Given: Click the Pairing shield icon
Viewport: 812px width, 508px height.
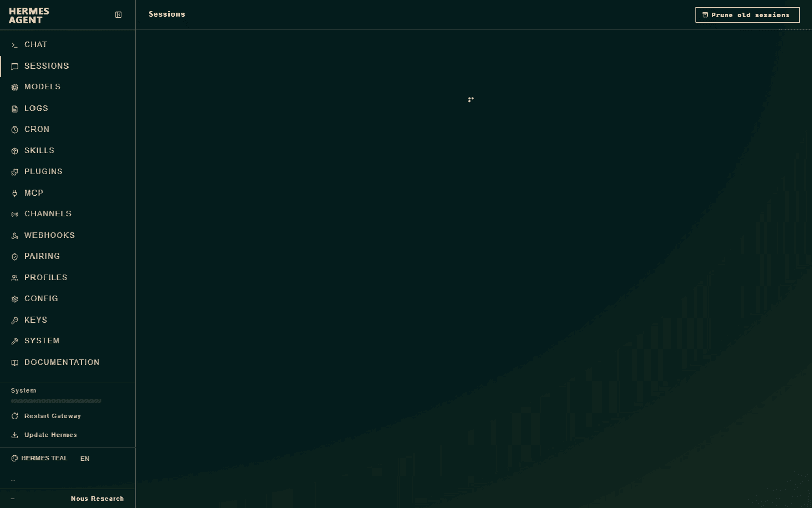Looking at the screenshot, I should click(15, 257).
